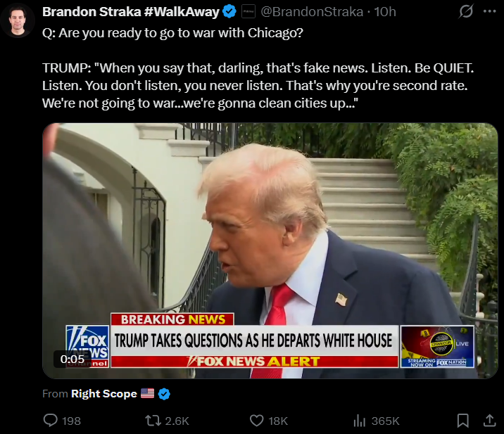Image resolution: width=504 pixels, height=434 pixels.
Task: Open the Grok explain icon
Action: 466,11
